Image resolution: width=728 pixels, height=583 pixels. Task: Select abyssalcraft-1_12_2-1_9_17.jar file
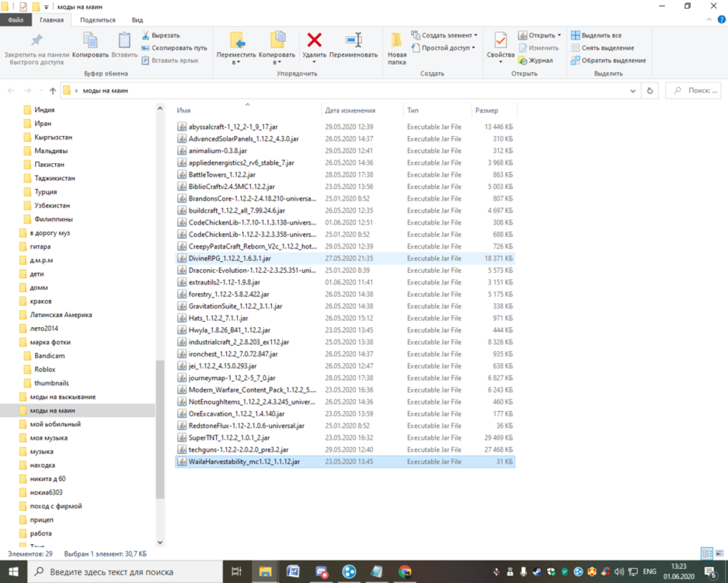click(x=345, y=127)
